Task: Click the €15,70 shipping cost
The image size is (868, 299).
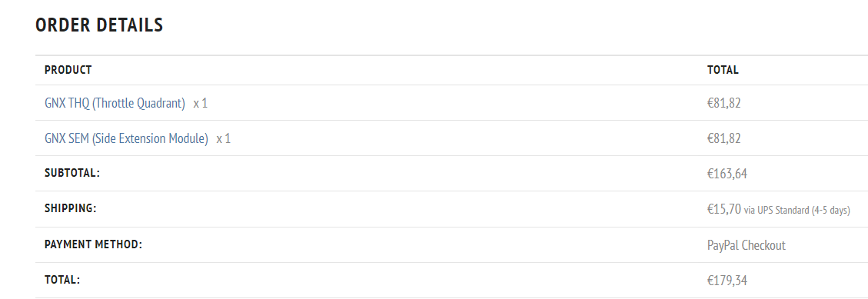Action: click(724, 209)
